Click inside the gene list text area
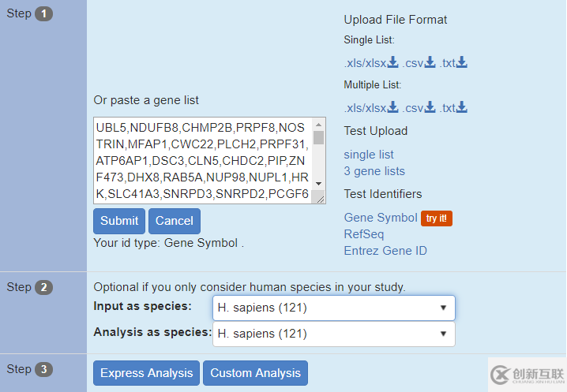 (x=202, y=160)
